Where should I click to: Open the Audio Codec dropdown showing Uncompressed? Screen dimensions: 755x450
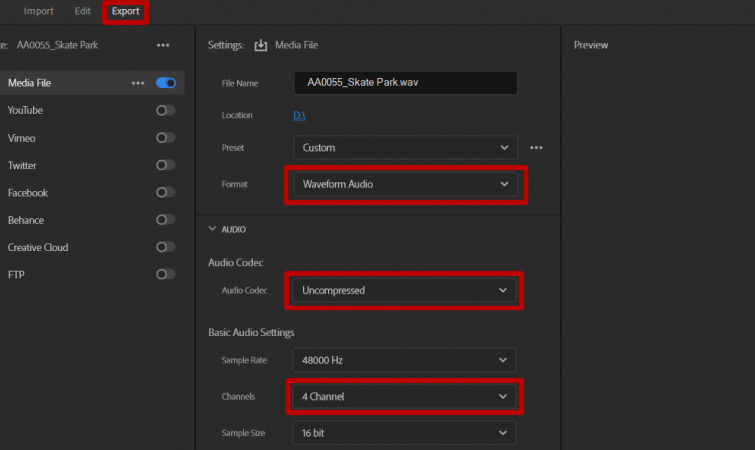pyautogui.click(x=404, y=291)
